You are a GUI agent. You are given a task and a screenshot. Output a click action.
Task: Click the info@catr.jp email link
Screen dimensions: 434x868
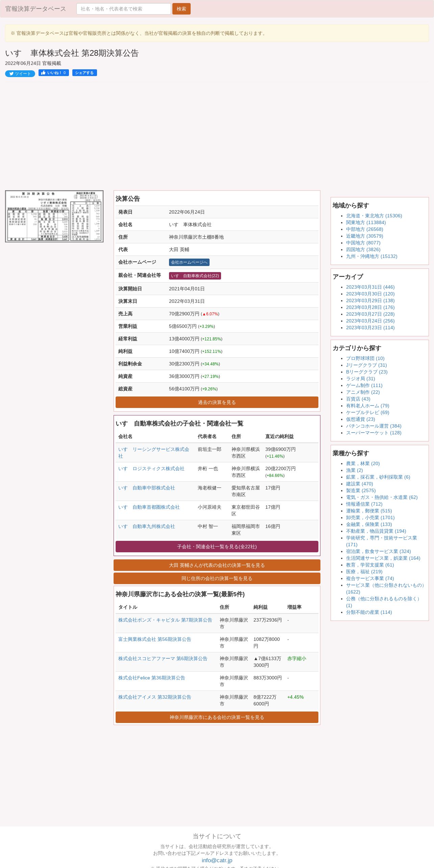tap(217, 860)
